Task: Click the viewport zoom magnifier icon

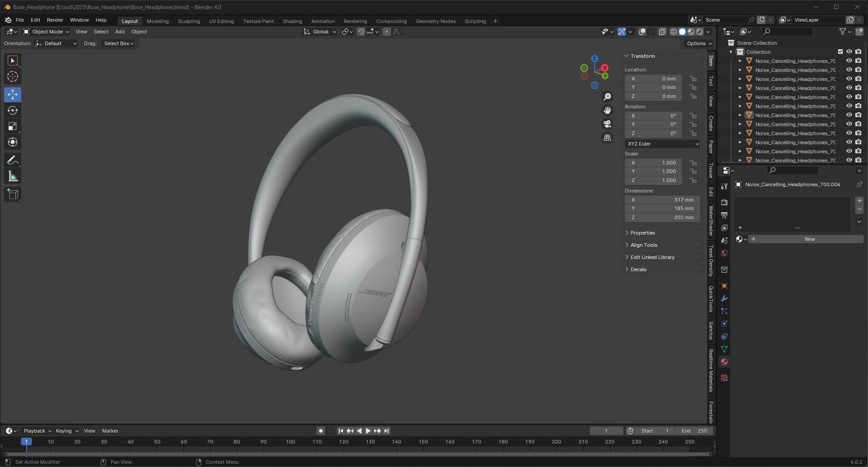Action: 607,97
